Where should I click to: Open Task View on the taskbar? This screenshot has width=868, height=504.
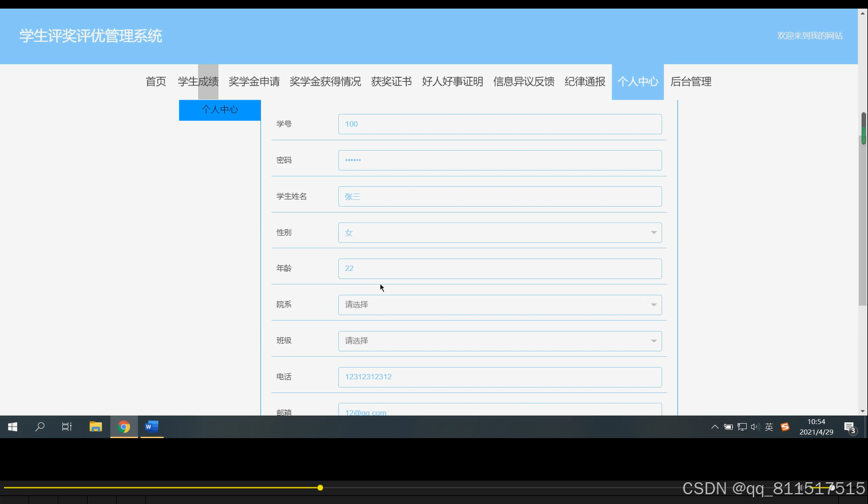pos(67,427)
